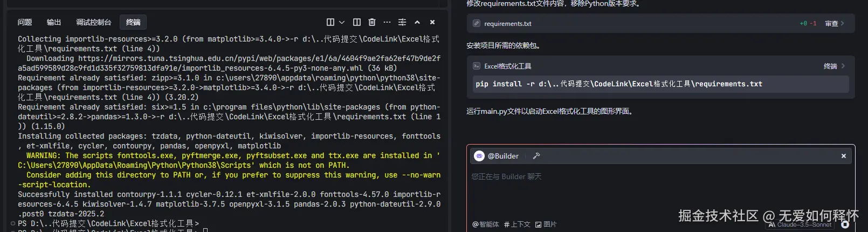Kill terminal with the trash icon
868x232 pixels.
371,22
